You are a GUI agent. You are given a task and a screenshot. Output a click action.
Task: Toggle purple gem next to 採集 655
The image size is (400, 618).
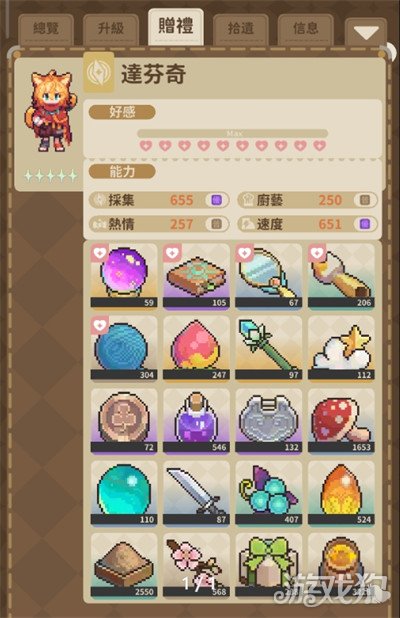pyautogui.click(x=217, y=200)
